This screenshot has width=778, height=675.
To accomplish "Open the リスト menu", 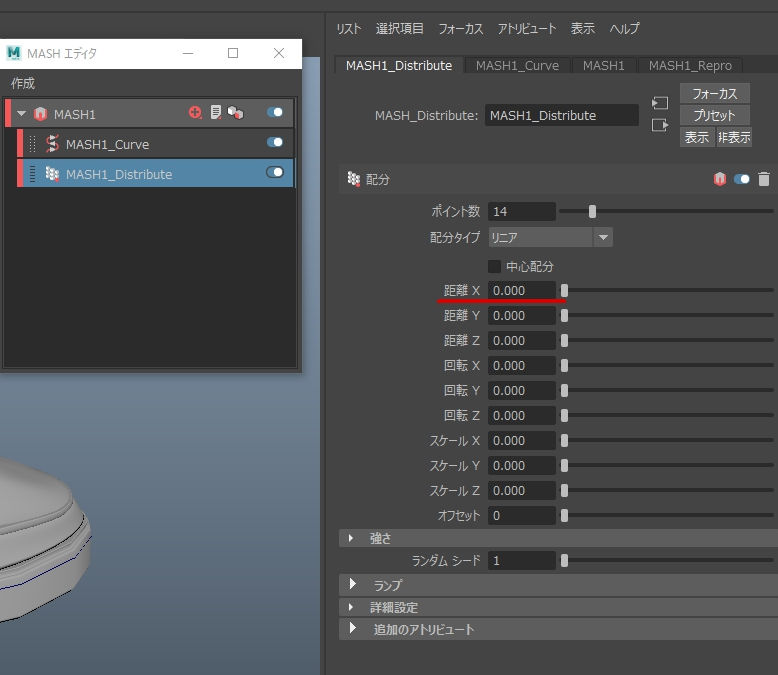I will click(348, 29).
